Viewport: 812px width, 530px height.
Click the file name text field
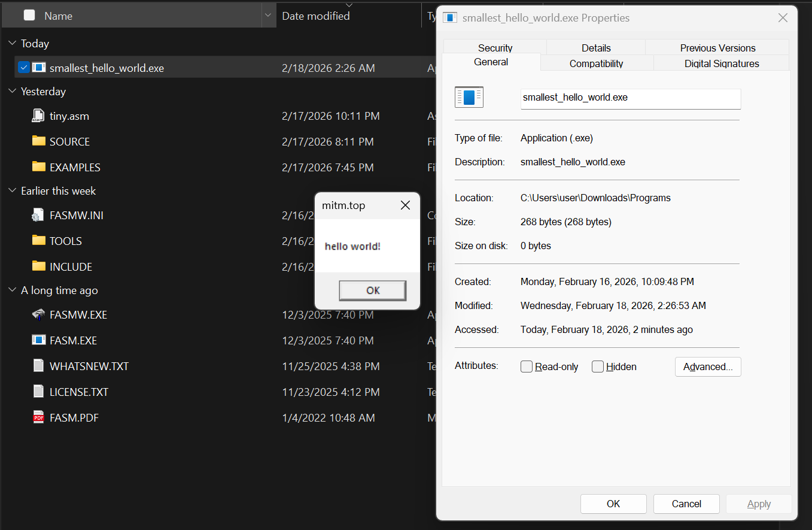(630, 98)
